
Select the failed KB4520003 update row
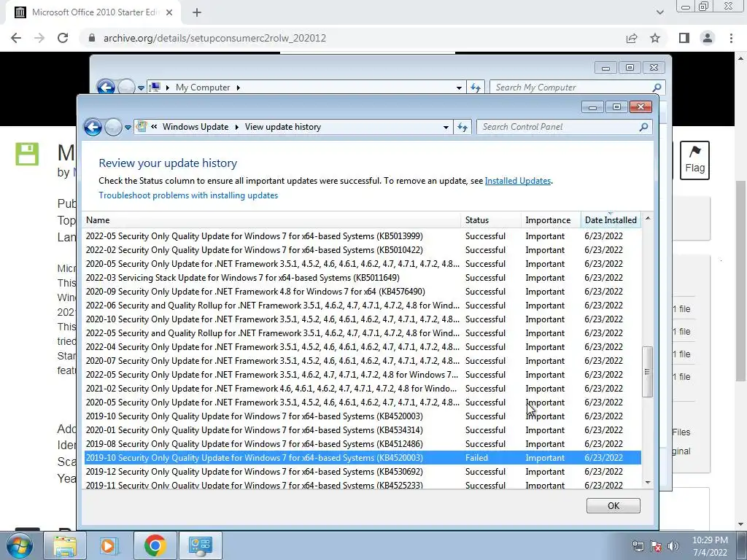tap(363, 458)
